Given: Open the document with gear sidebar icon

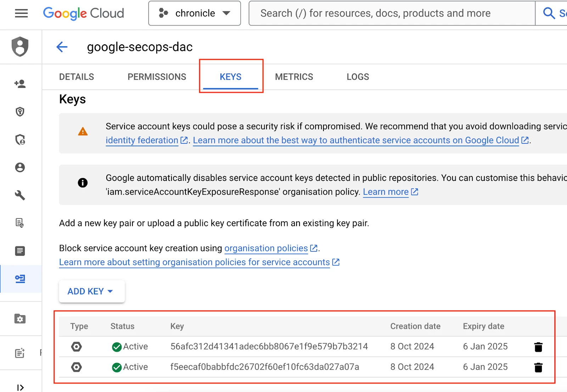Looking at the screenshot, I should [20, 223].
